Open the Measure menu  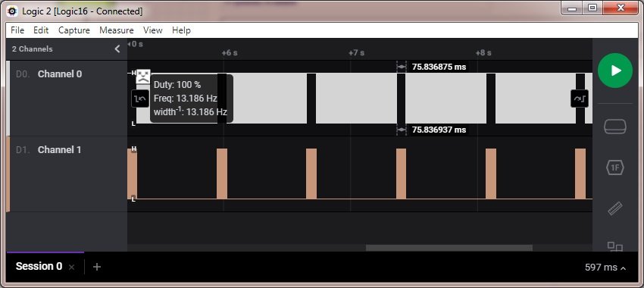[x=116, y=30]
